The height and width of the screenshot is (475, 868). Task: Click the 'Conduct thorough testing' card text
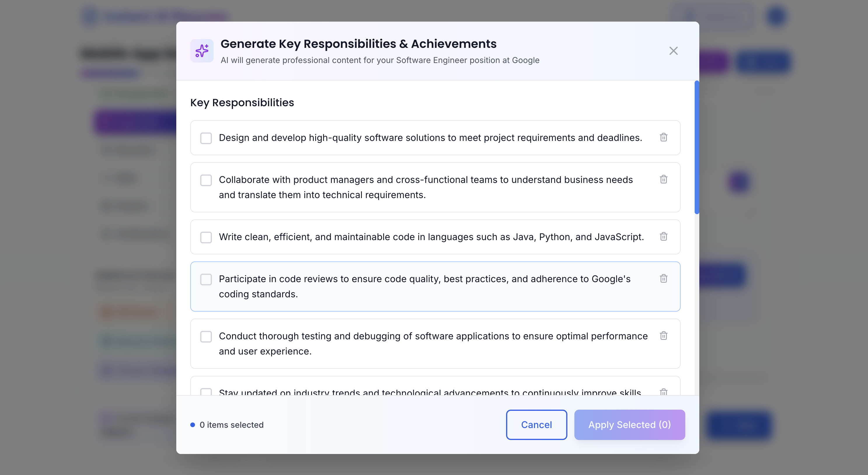(433, 344)
